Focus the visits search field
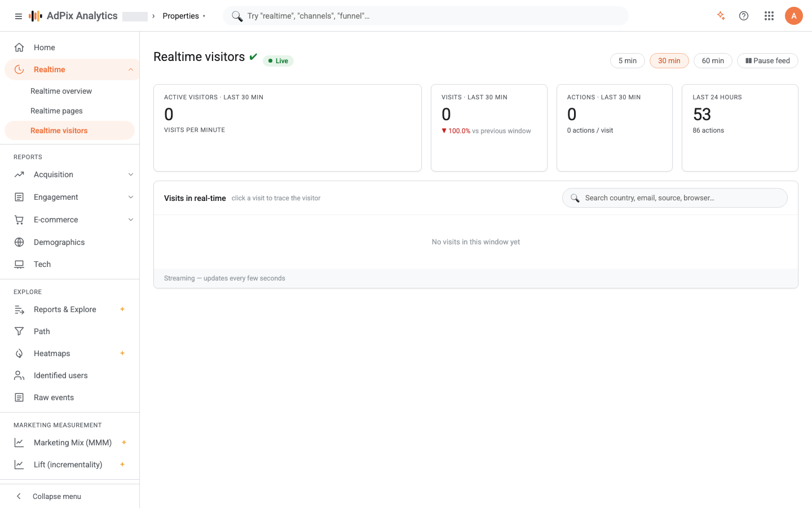 pyautogui.click(x=675, y=198)
